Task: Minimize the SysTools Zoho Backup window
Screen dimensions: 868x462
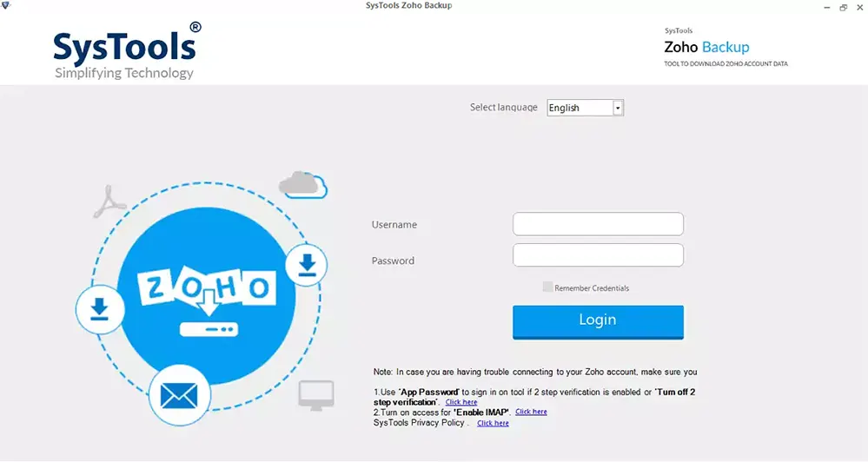Action: [x=826, y=7]
